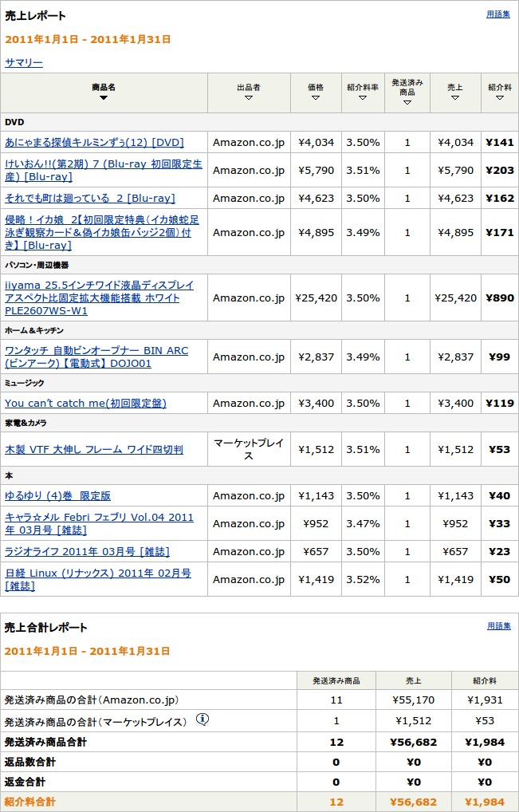Screen dimensions: 519x812
Task: Open 用語集 link in 売上合計レポート header
Action: pyautogui.click(x=498, y=626)
